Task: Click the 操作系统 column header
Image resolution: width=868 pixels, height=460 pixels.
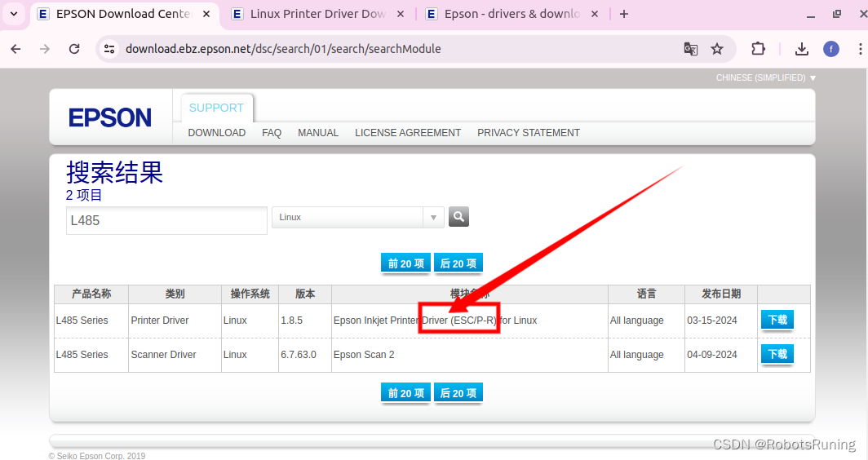Action: (250, 294)
